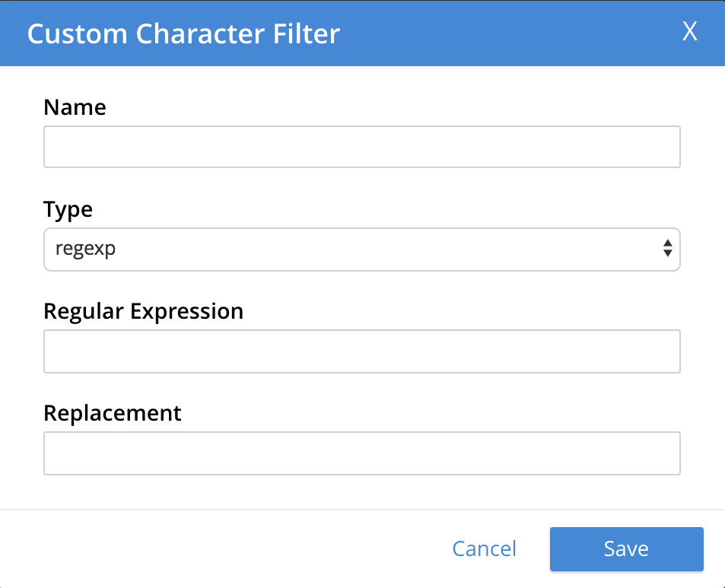Click the Custom Character Filter title text
Image resolution: width=725 pixels, height=588 pixels.
(x=183, y=33)
